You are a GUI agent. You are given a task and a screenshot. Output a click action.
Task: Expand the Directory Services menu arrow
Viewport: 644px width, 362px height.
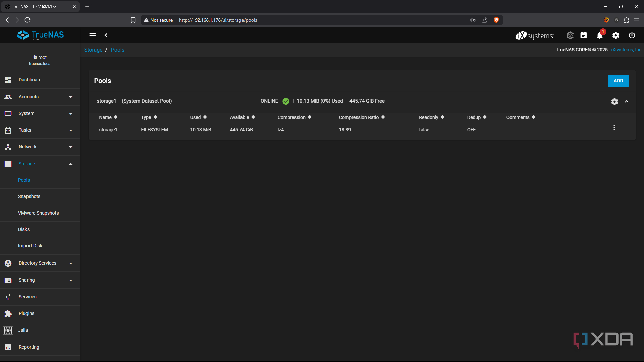pos(71,263)
